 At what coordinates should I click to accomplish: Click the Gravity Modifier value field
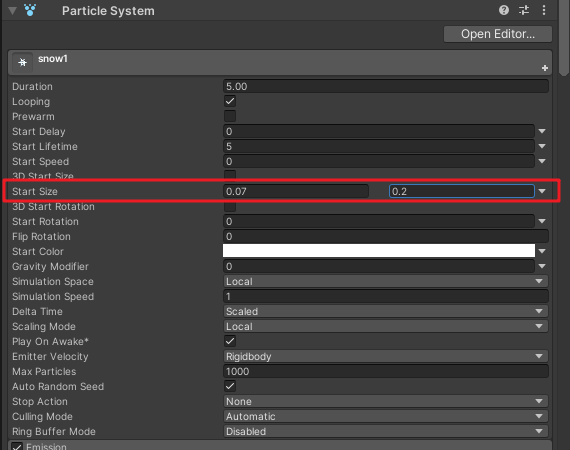(x=379, y=266)
